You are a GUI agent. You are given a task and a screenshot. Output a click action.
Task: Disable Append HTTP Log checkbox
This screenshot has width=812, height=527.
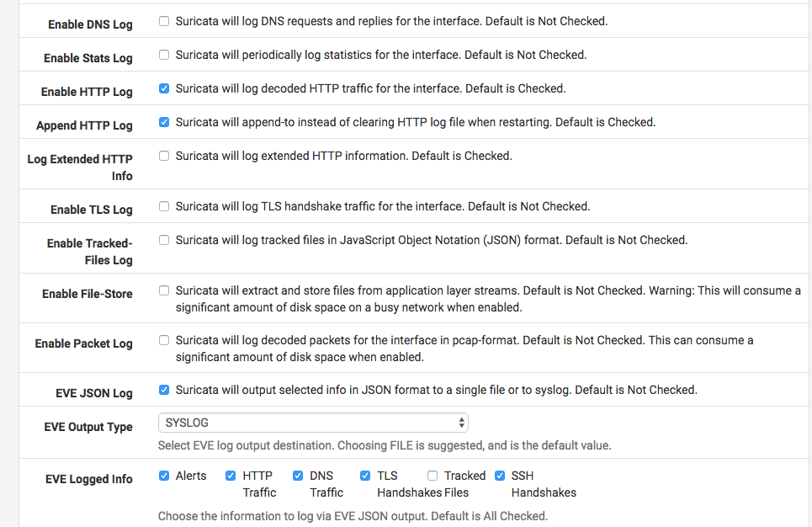pos(164,122)
